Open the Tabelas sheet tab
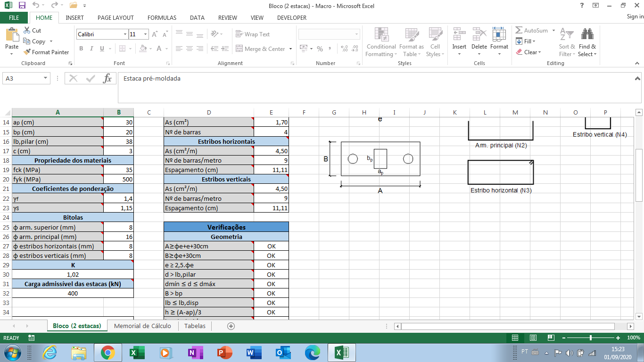Image resolution: width=644 pixels, height=362 pixels. click(x=195, y=326)
